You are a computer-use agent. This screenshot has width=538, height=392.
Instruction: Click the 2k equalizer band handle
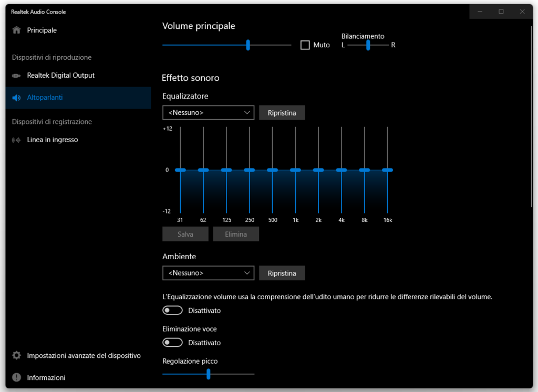[x=318, y=170]
